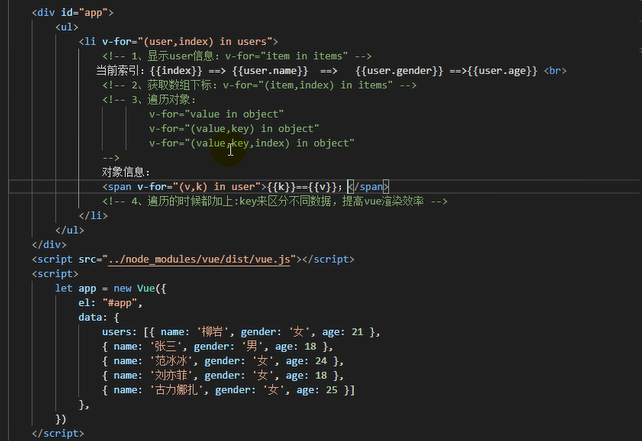Open the ../node_modules/vue/dist/vue.js path link
The image size is (642, 441).
(x=199, y=259)
